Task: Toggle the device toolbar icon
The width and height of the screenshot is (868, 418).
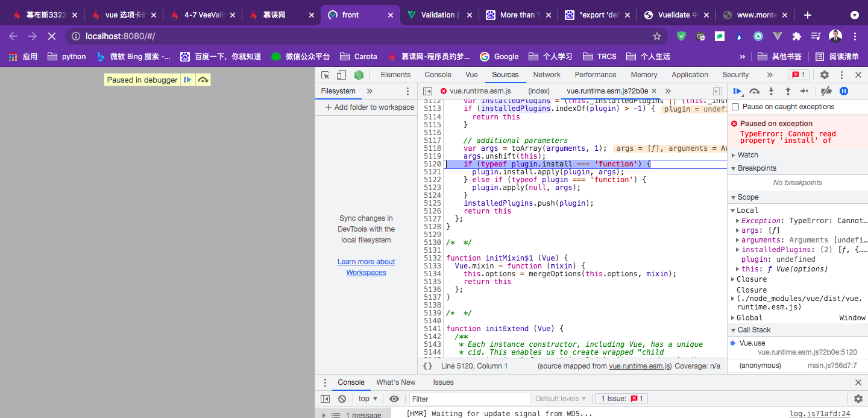Action: (x=341, y=75)
